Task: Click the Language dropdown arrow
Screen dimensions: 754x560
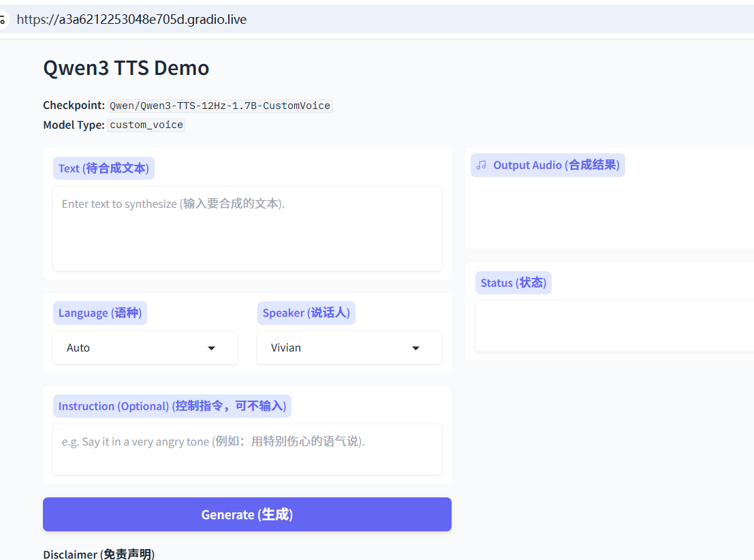Action: (x=211, y=348)
